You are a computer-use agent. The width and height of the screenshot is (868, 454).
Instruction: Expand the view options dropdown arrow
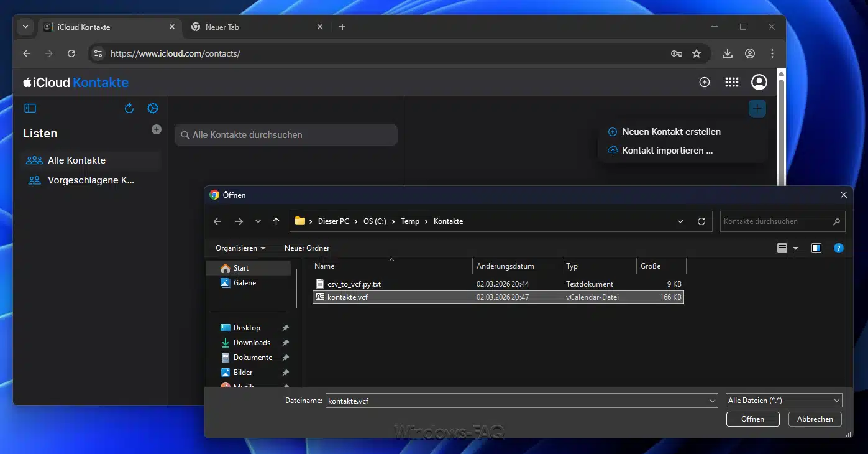(x=796, y=248)
